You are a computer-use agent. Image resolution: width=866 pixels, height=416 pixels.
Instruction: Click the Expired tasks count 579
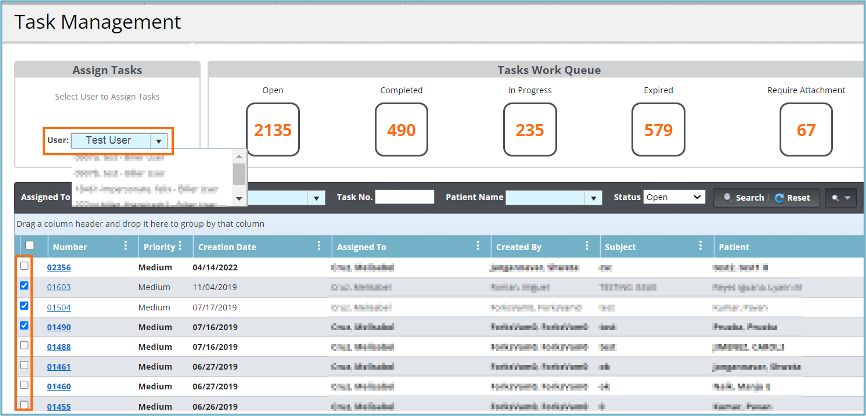pos(658,130)
